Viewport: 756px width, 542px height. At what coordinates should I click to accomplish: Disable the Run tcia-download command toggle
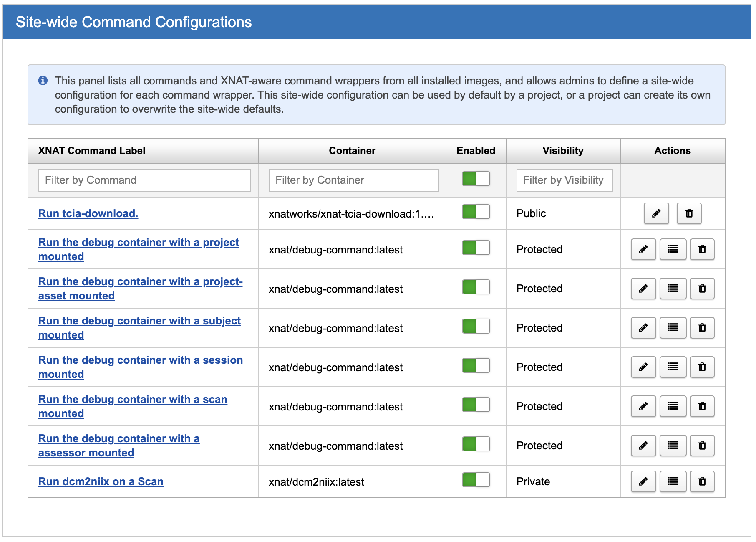click(476, 212)
